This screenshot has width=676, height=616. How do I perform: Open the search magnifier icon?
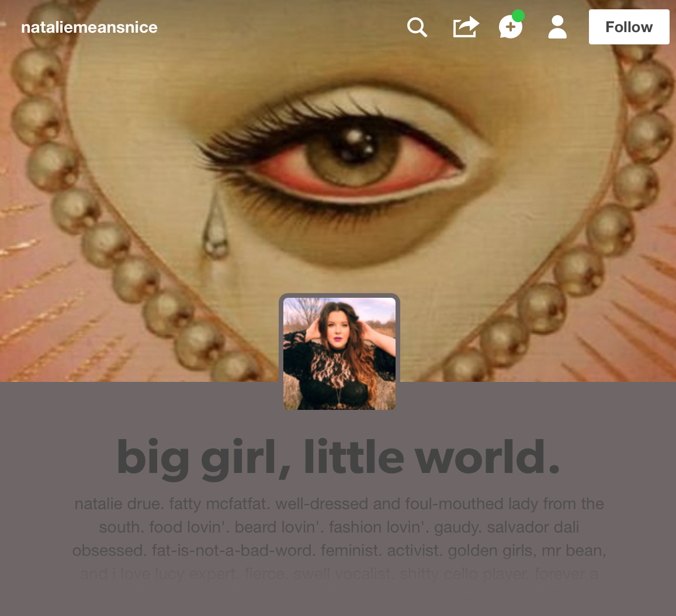click(x=417, y=27)
